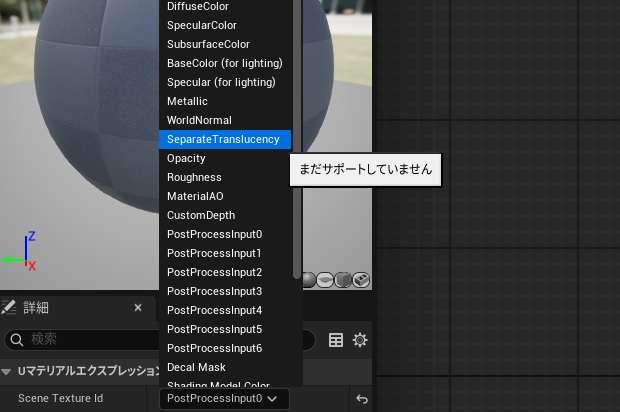Click the 検索 search field
The height and width of the screenshot is (412, 620).
tap(80, 340)
